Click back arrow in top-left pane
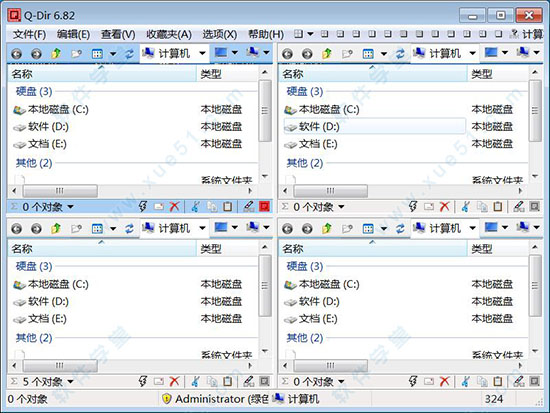This screenshot has height=413, width=550. point(16,54)
